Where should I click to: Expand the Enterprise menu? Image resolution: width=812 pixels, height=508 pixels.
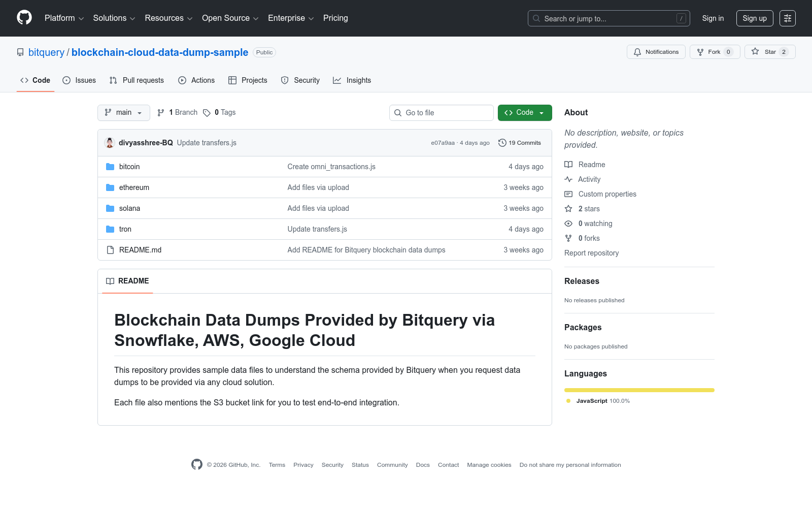pyautogui.click(x=291, y=18)
